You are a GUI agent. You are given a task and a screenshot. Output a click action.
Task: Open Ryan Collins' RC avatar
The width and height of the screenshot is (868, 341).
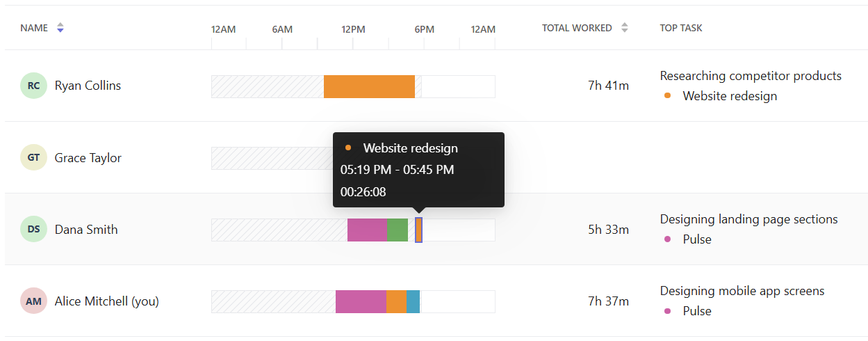point(33,86)
